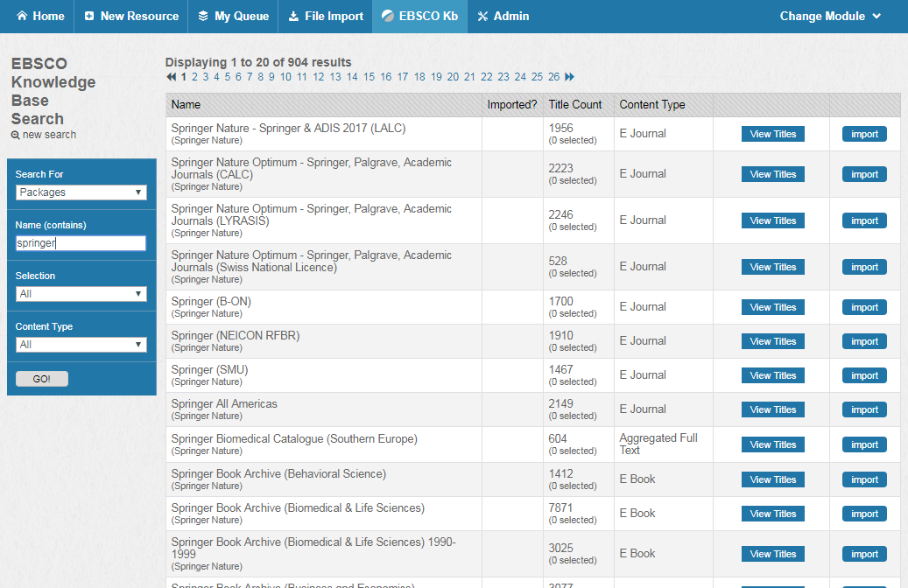View Titles for Biomedical & Life Sciences 1990-1999
The height and width of the screenshot is (588, 908).
click(x=772, y=554)
